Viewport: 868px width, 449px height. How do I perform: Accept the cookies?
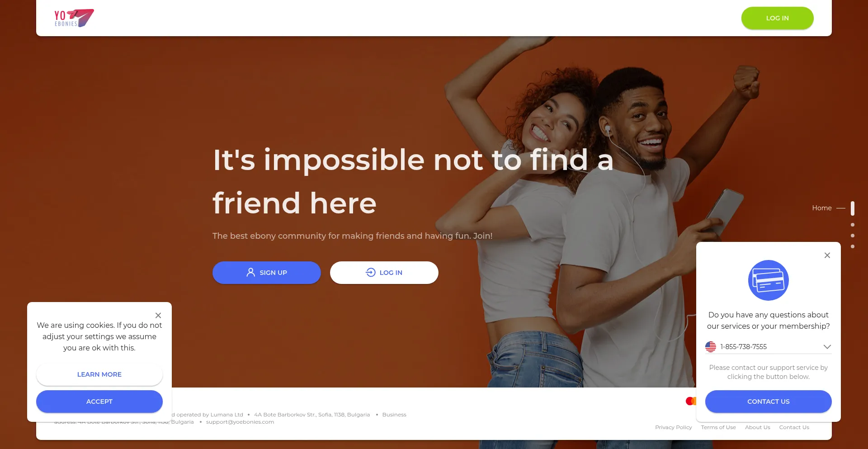(99, 402)
